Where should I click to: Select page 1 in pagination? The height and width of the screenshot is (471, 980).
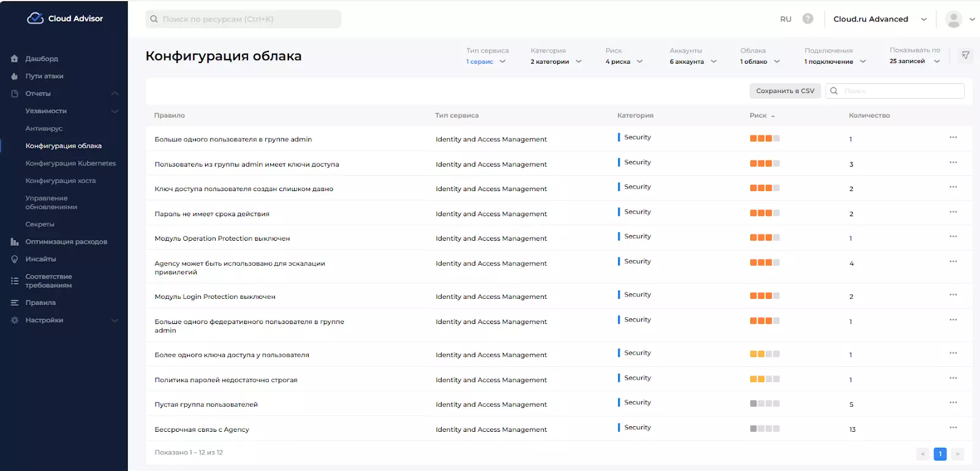[x=940, y=454]
